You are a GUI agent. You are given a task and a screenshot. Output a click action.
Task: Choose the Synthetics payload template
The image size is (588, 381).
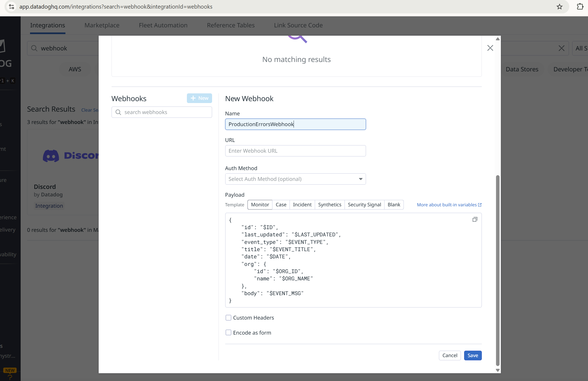tap(330, 205)
